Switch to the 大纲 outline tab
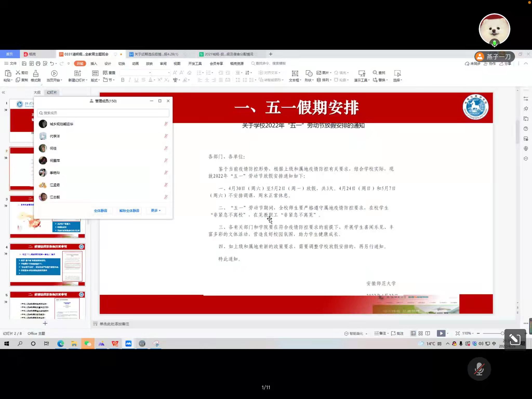532x399 pixels. click(x=37, y=92)
